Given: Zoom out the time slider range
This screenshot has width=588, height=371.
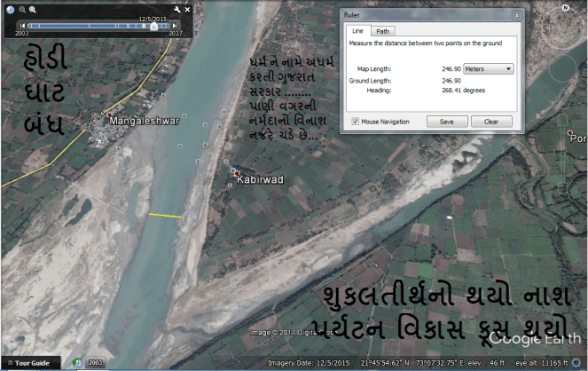Looking at the screenshot, I should click(x=20, y=9).
